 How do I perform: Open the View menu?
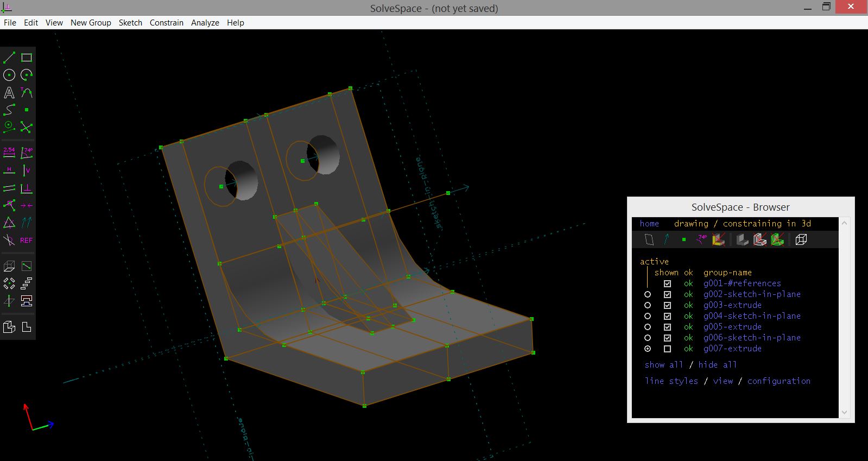[x=54, y=23]
